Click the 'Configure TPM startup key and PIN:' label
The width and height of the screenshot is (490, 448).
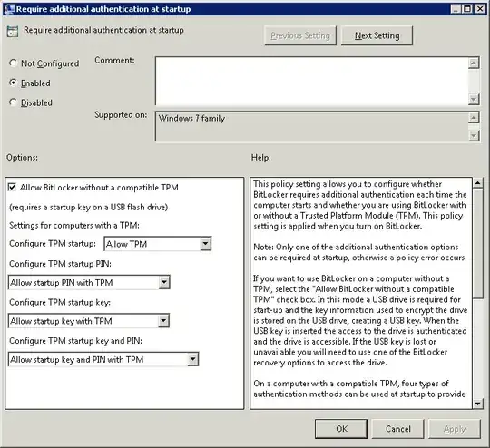tap(75, 340)
